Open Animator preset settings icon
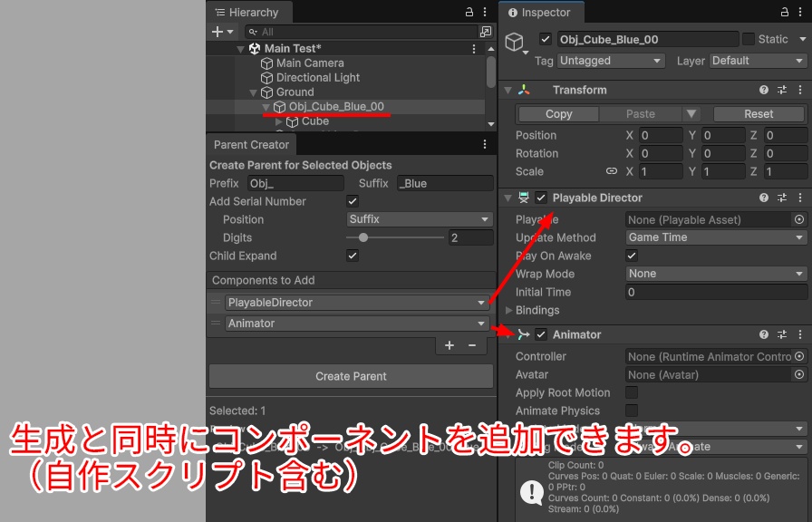812x522 pixels. (782, 334)
